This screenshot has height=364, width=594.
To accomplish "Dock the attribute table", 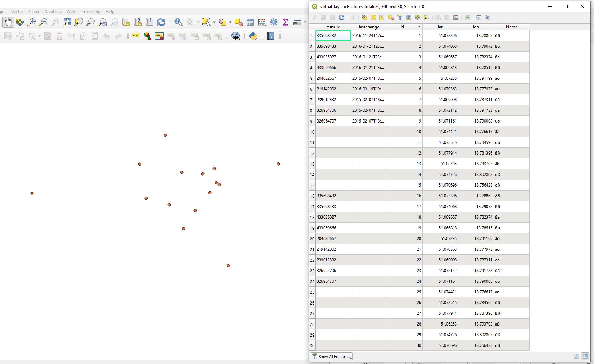I will (x=479, y=17).
